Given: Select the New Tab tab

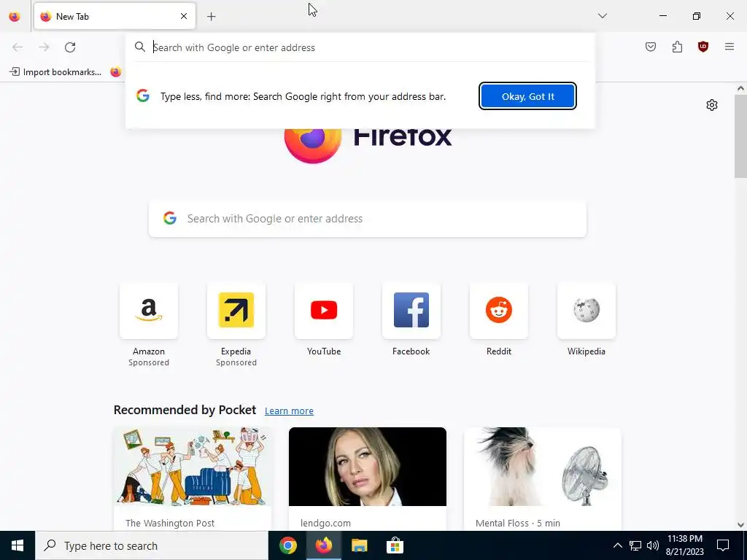Looking at the screenshot, I should pyautogui.click(x=115, y=16).
